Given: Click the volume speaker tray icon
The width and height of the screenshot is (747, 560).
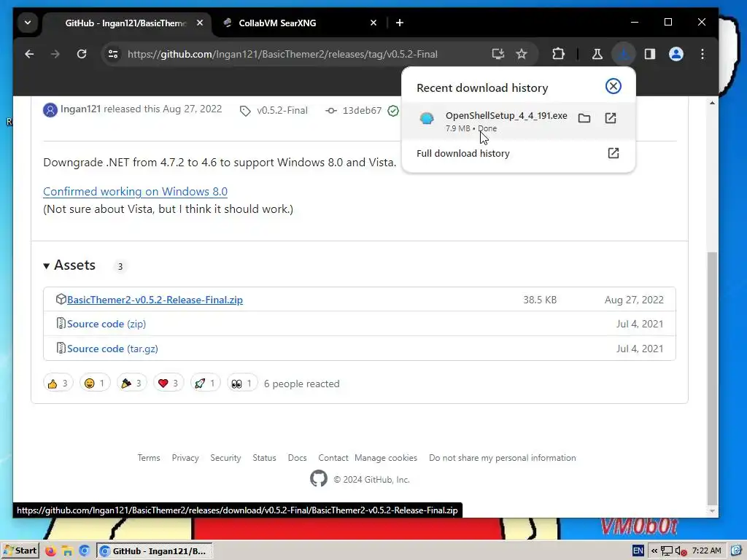Looking at the screenshot, I should [x=681, y=551].
